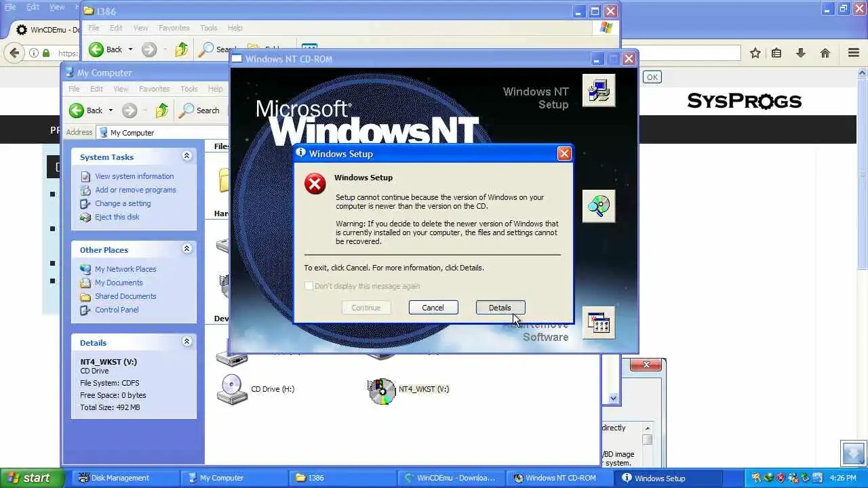Screen dimensions: 868x488
Task: Click browser back arrow button
Action: (14, 53)
